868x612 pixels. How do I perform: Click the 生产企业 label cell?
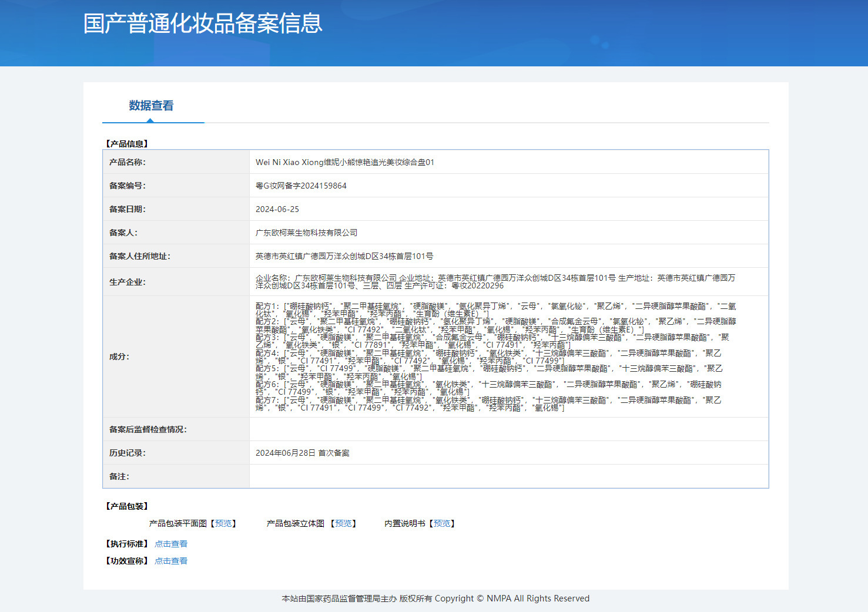(176, 282)
